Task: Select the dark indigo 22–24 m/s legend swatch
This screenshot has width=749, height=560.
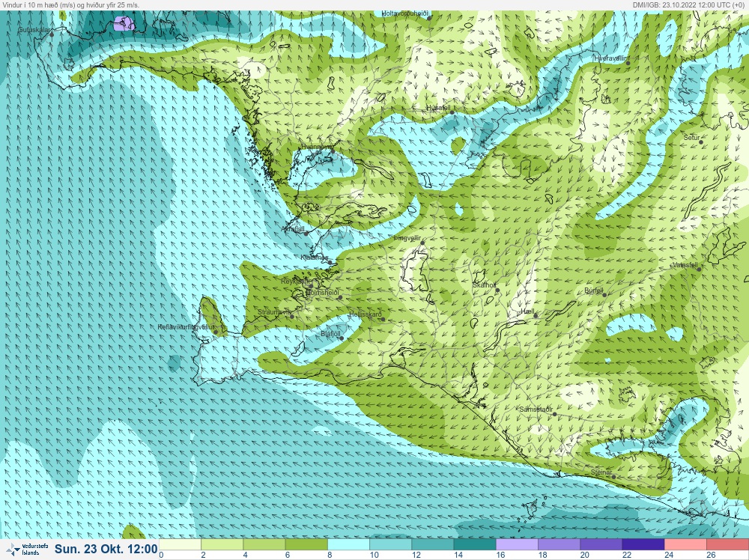Action: pyautogui.click(x=643, y=545)
